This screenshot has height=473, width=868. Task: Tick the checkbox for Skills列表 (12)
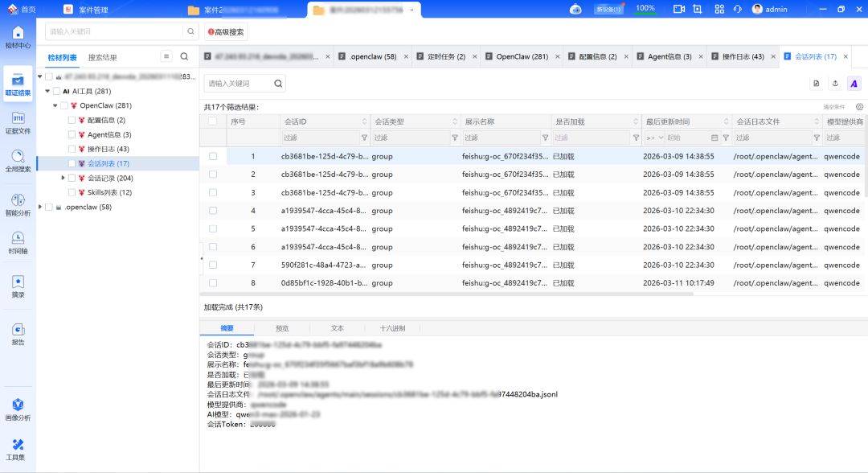(72, 192)
